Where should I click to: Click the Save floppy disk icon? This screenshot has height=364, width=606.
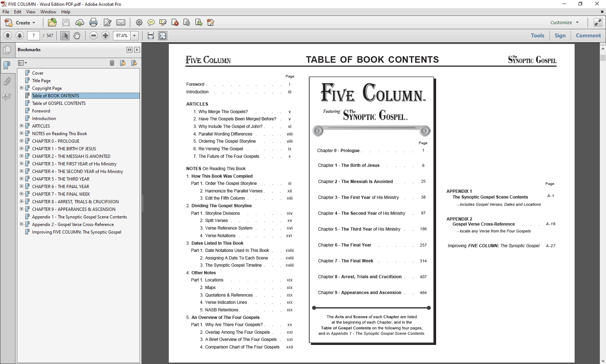(66, 22)
